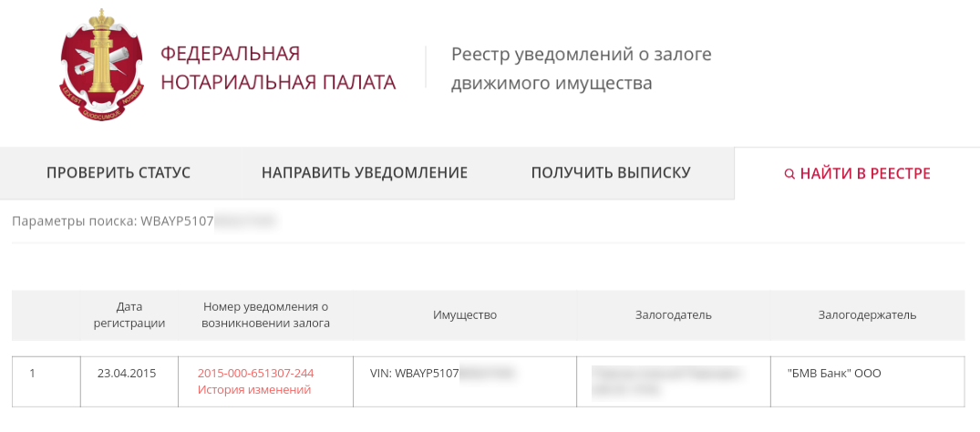Click the Залогодатель column header
The height and width of the screenshot is (432, 980).
[x=674, y=315]
